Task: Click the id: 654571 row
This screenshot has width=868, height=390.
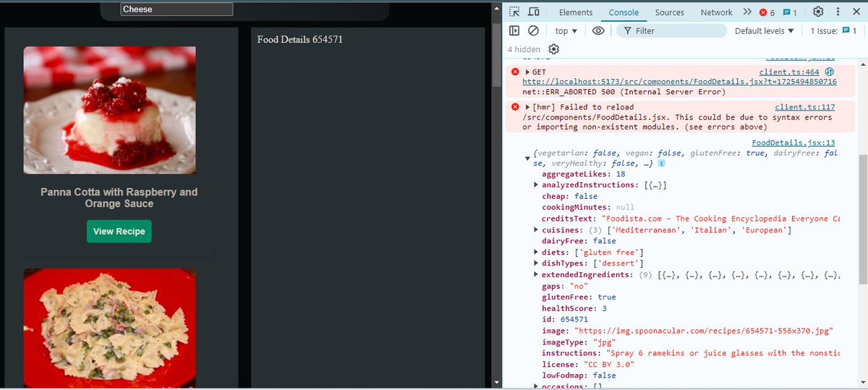Action: pos(565,319)
